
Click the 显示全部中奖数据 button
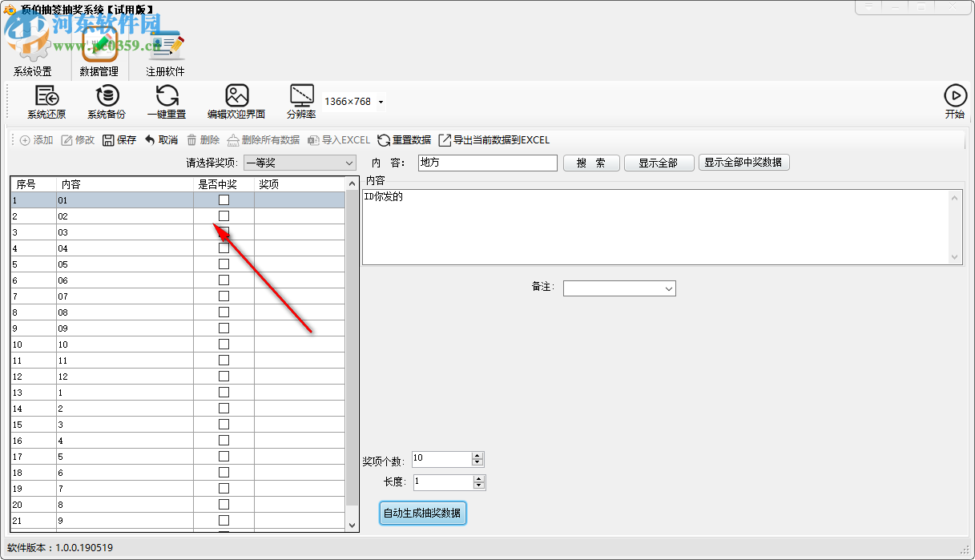click(x=744, y=163)
